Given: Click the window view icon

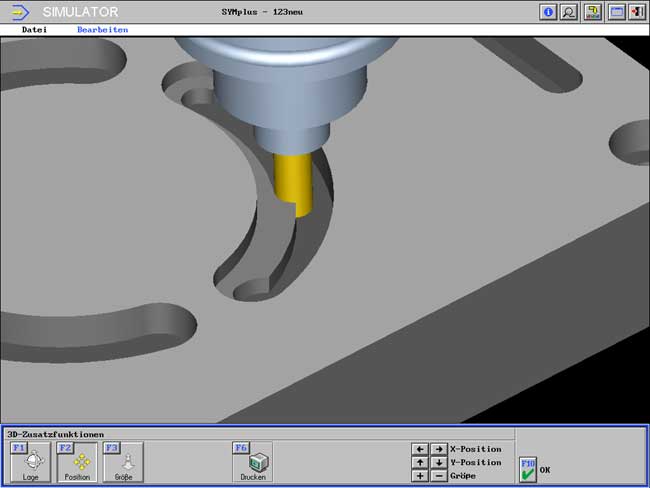Looking at the screenshot, I should click(616, 12).
